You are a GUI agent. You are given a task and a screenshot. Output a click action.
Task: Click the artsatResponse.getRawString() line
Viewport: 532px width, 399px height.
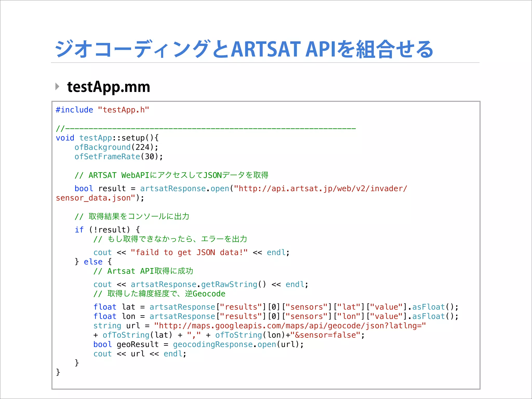click(x=201, y=284)
